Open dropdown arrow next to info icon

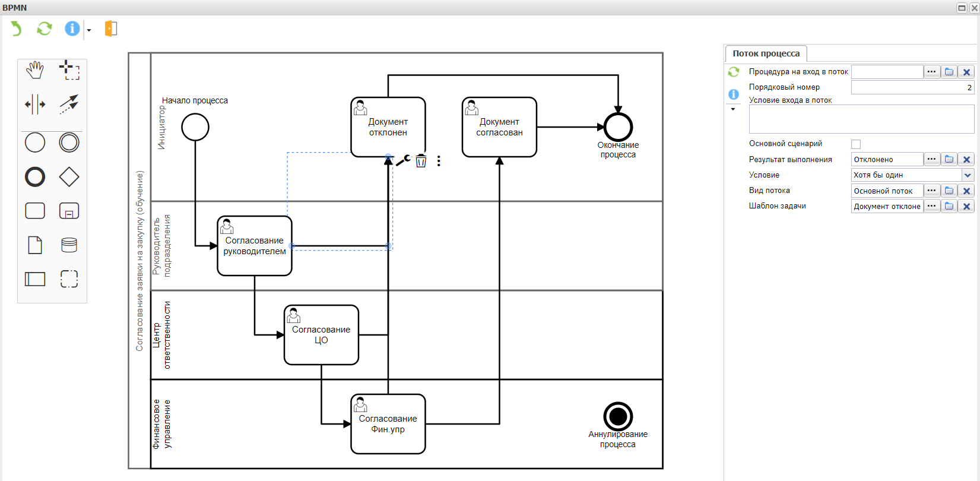[x=89, y=30]
